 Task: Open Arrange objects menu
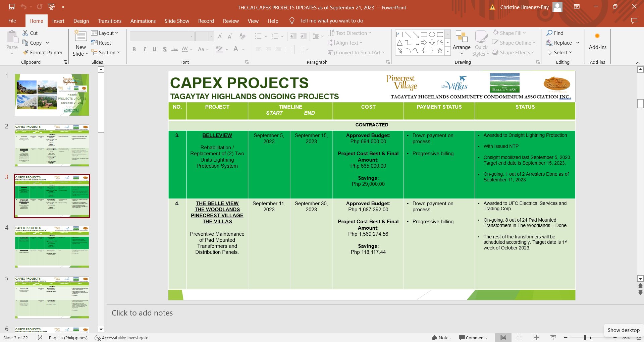point(462,43)
